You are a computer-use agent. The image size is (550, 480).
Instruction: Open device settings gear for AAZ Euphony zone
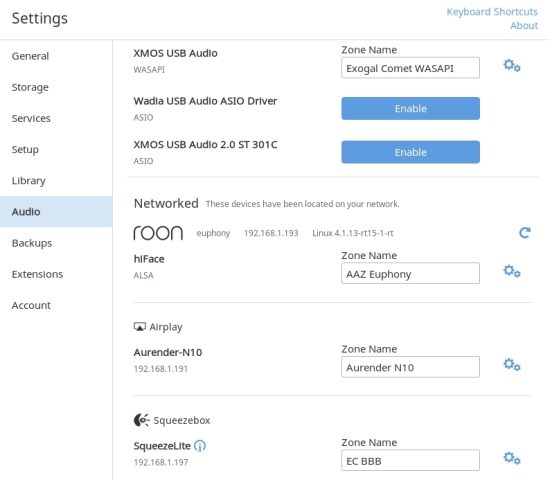[x=512, y=271]
